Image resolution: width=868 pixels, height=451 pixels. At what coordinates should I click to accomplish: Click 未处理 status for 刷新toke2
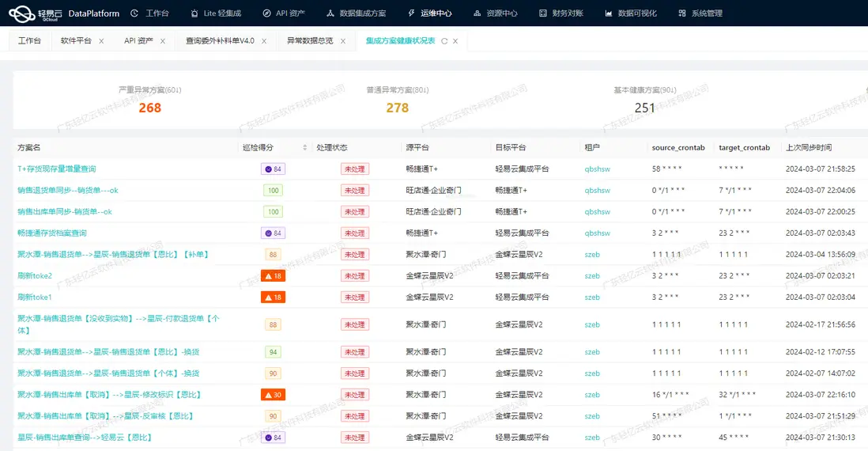[x=355, y=276]
